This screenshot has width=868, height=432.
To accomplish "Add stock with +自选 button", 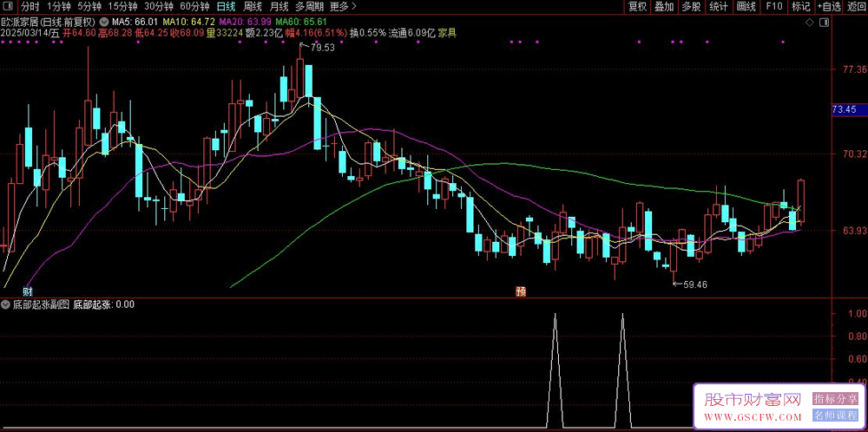I will 828,7.
